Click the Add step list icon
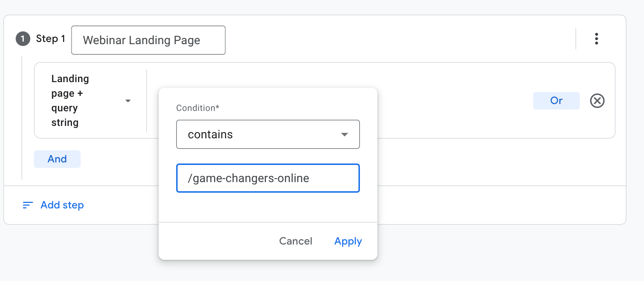Screen dimensions: 644x281 pos(28,205)
